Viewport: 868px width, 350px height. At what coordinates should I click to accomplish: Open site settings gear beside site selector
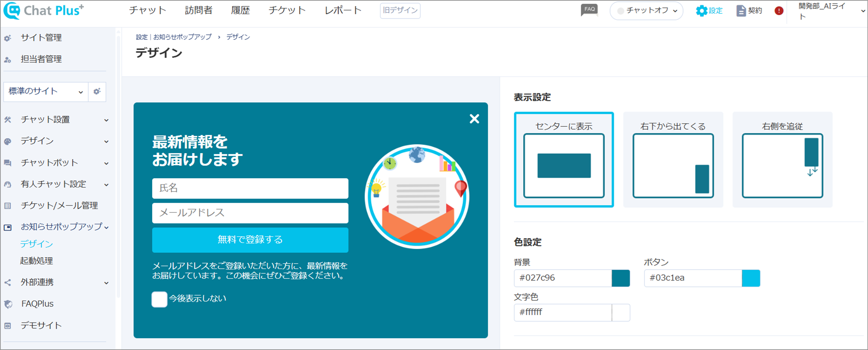tap(97, 92)
